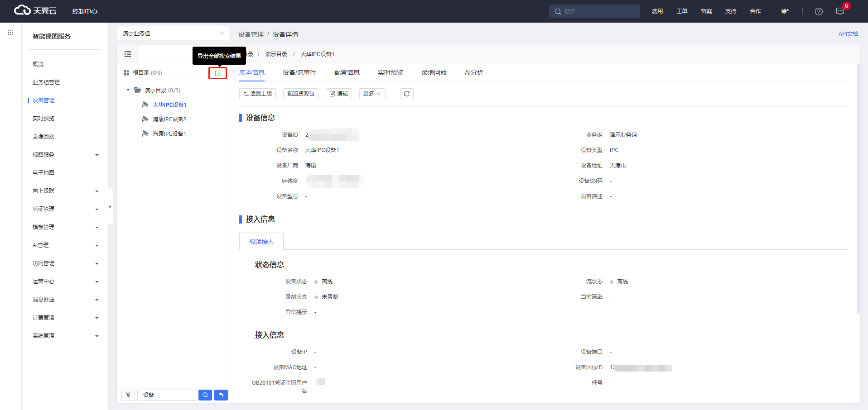This screenshot has height=410, width=868.
Task: Click inside the device search input field
Action: 167,395
